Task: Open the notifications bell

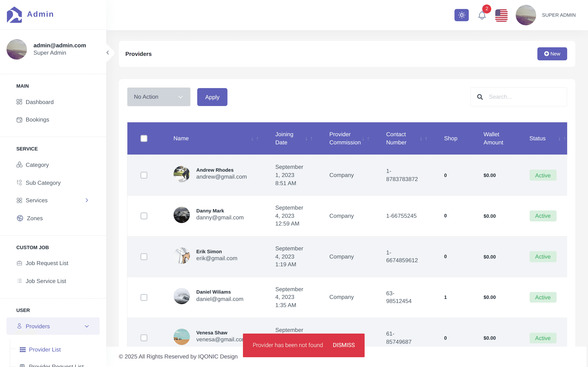Action: click(482, 15)
